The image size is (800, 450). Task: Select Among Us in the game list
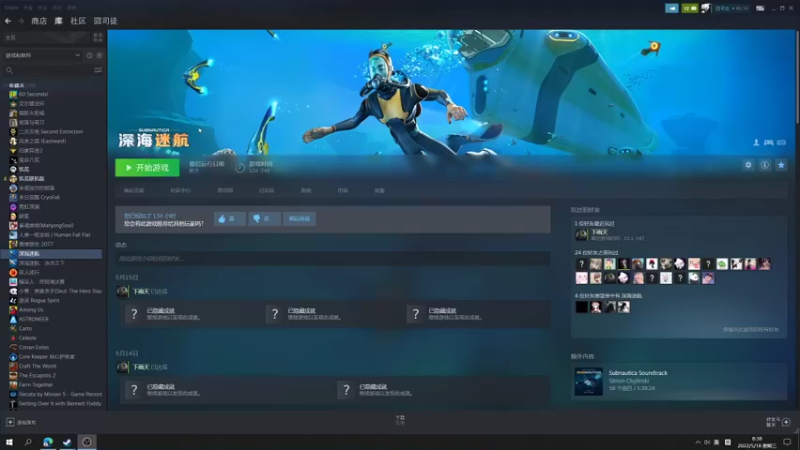click(31, 310)
